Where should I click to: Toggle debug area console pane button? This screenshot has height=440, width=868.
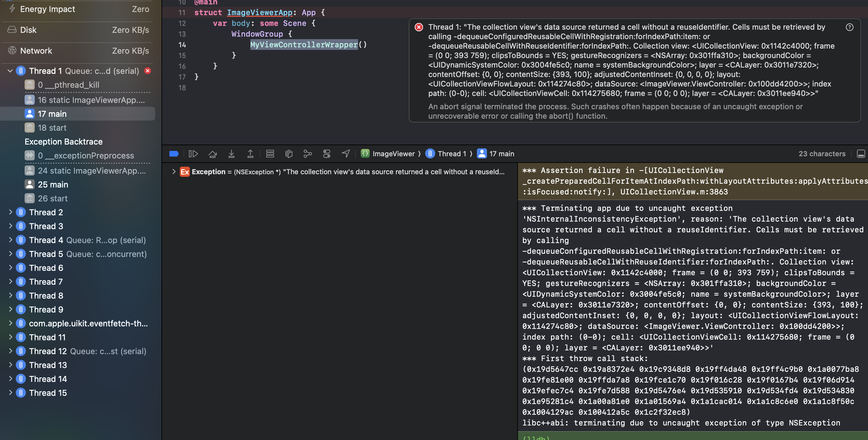click(860, 154)
